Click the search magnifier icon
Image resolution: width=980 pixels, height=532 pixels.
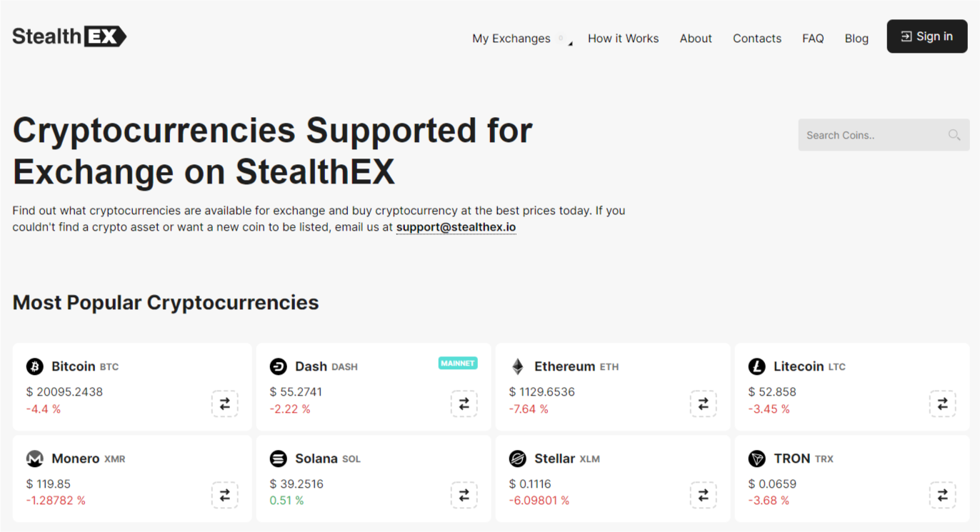954,135
